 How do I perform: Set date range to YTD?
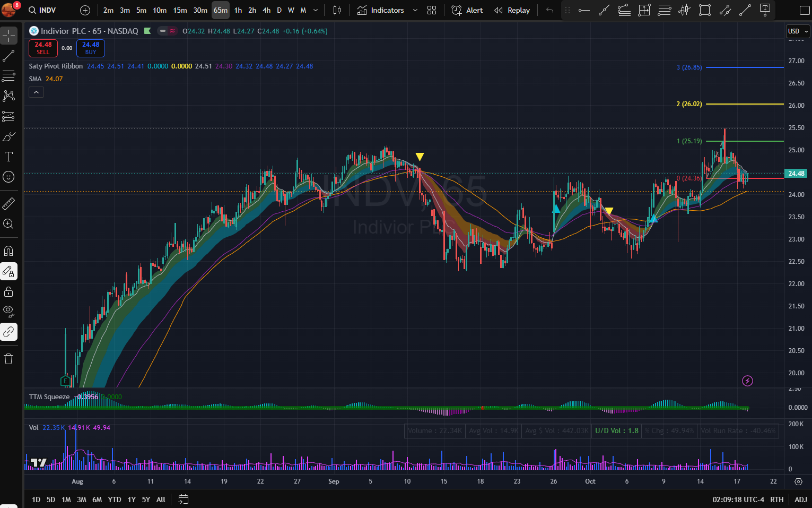(x=115, y=500)
